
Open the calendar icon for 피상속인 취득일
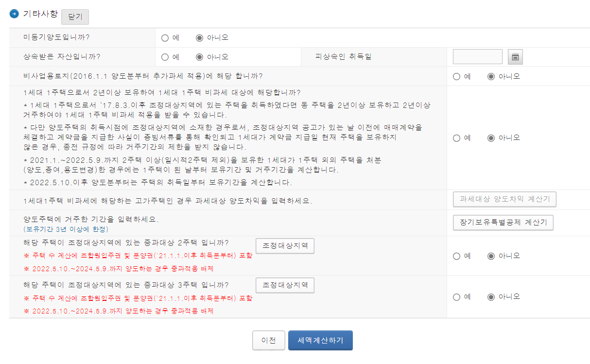[515, 56]
